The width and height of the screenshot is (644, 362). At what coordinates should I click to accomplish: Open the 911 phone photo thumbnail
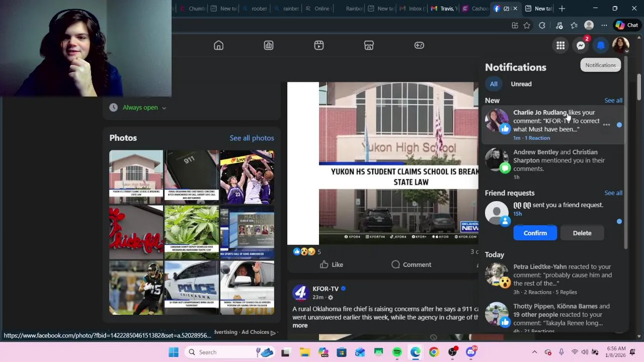[x=192, y=177]
